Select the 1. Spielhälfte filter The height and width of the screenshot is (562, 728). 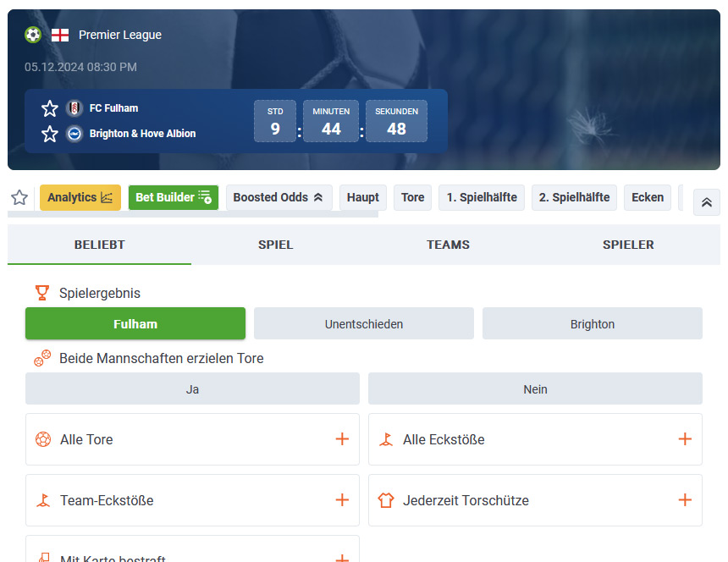click(x=482, y=198)
